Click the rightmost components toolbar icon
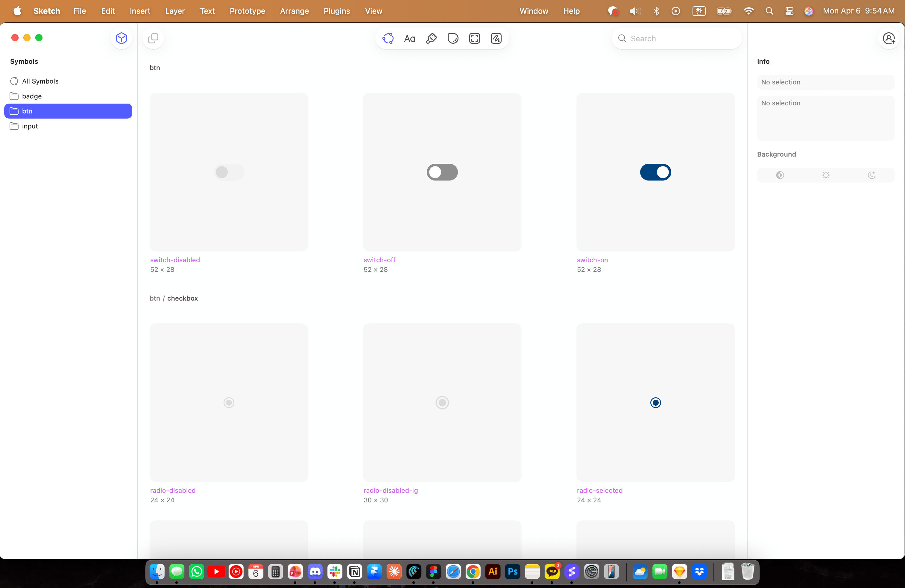 (x=496, y=38)
